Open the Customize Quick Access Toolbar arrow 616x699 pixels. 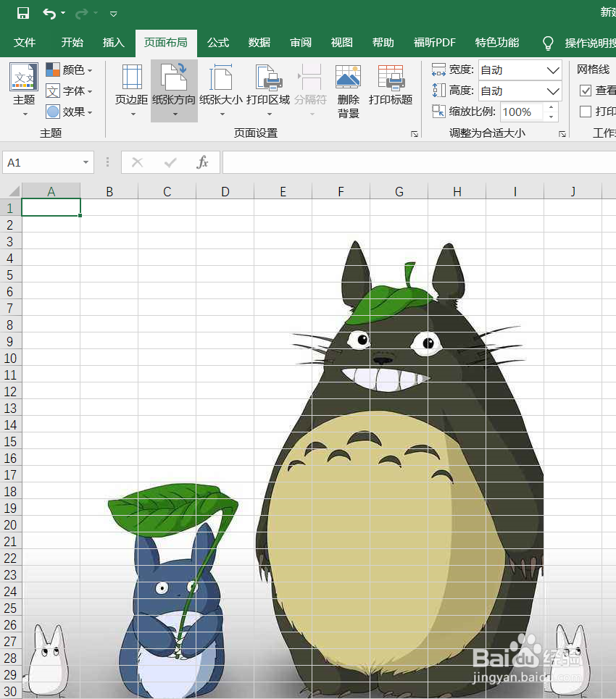pyautogui.click(x=114, y=14)
